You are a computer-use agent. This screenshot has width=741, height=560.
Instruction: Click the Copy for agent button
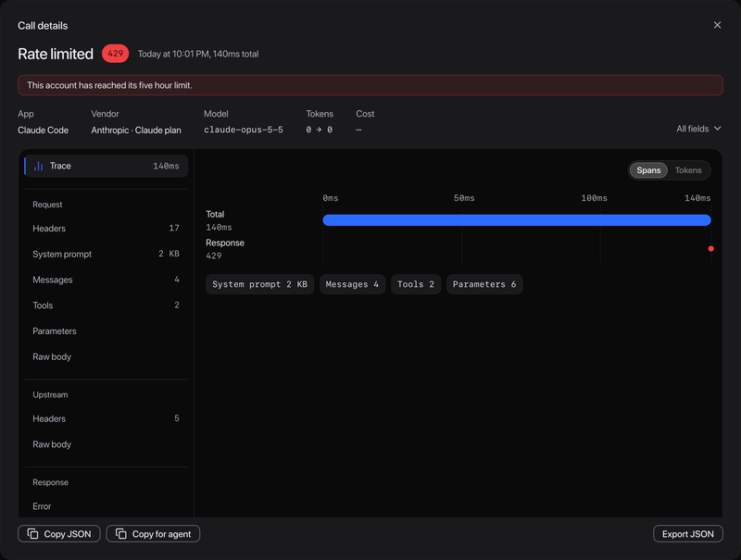click(153, 533)
